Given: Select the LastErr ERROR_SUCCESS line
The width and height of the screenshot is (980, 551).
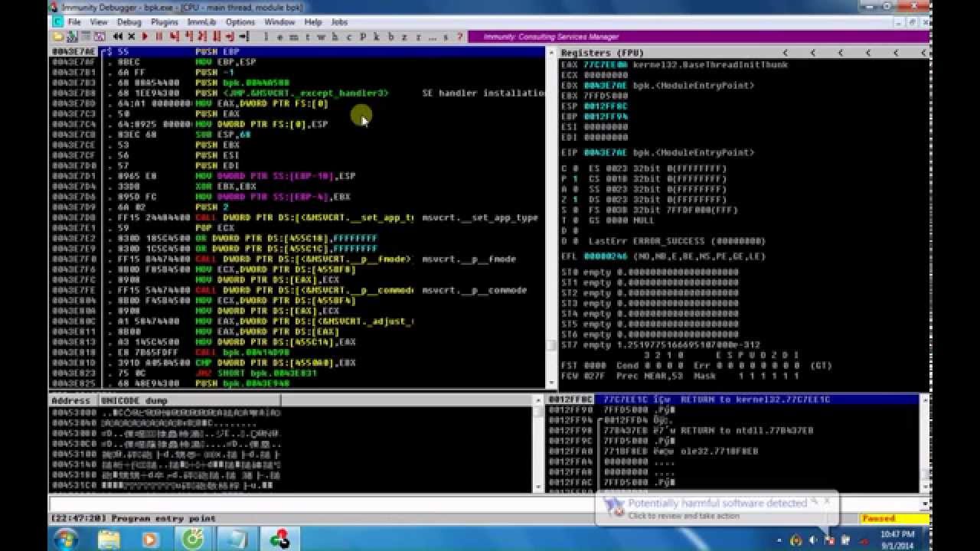Looking at the screenshot, I should point(663,241).
